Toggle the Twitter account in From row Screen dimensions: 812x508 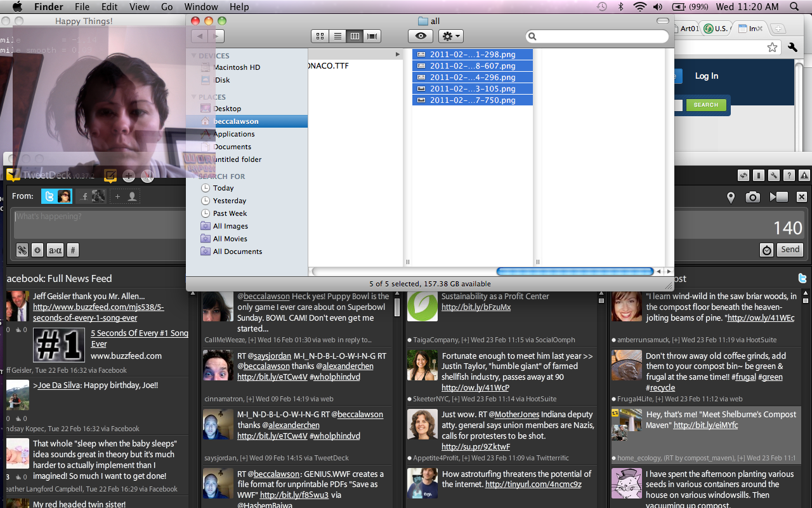[56, 197]
